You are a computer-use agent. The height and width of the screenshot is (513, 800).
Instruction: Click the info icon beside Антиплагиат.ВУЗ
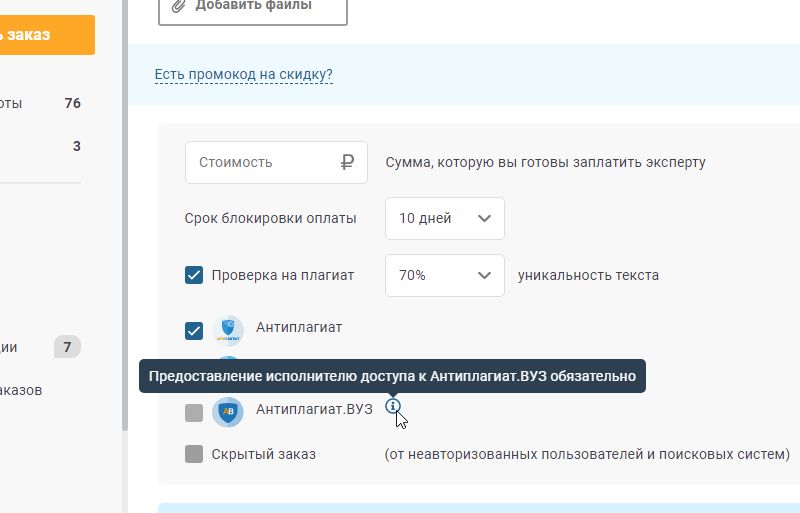pos(393,407)
